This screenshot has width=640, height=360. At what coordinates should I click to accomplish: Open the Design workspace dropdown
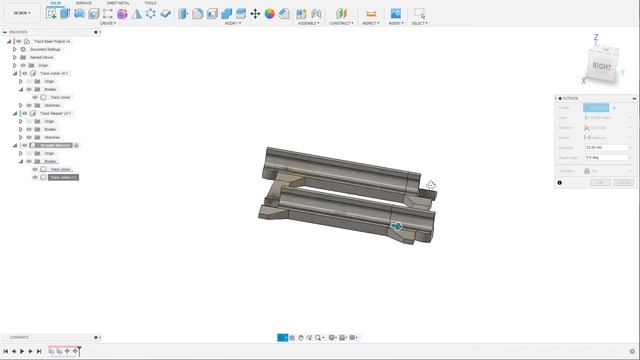coord(22,13)
